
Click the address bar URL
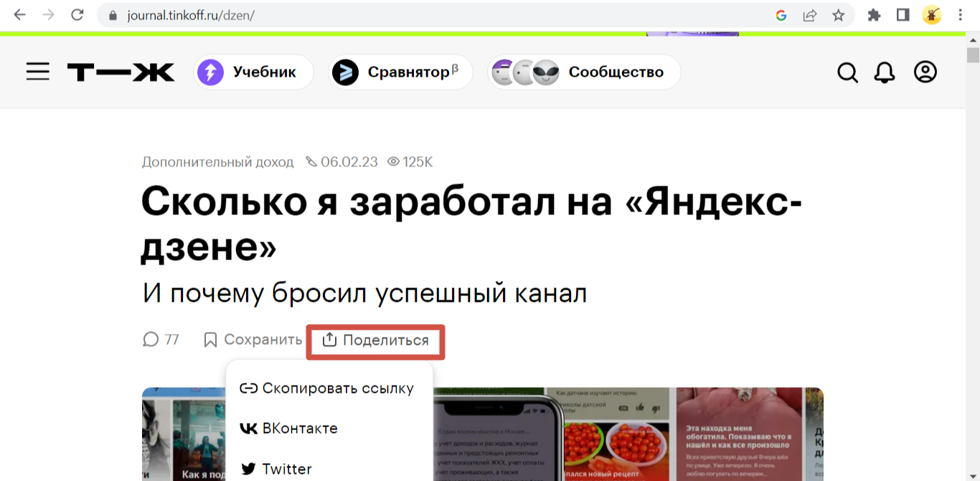(x=191, y=15)
